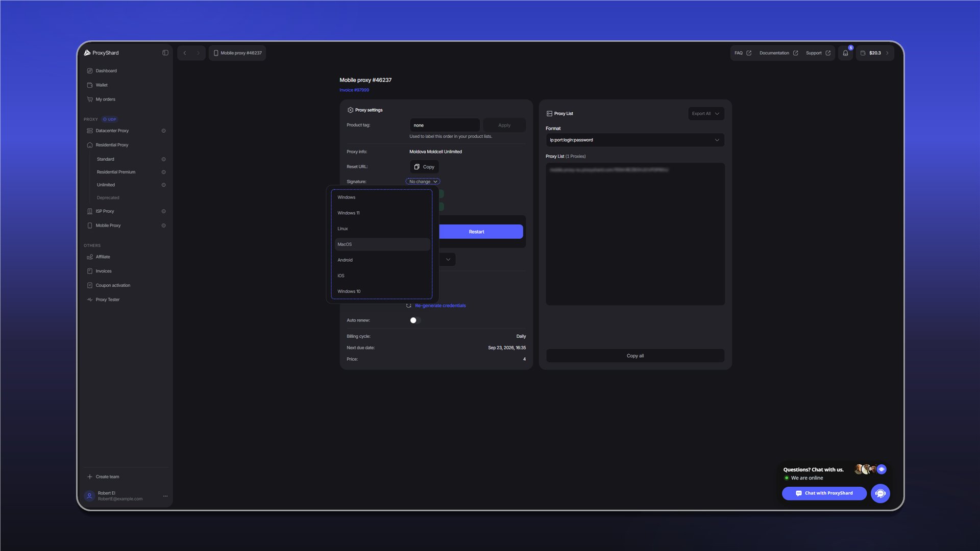Screen dimensions: 980x551
Task: Open the Invoice #97999 link
Action: tap(354, 90)
